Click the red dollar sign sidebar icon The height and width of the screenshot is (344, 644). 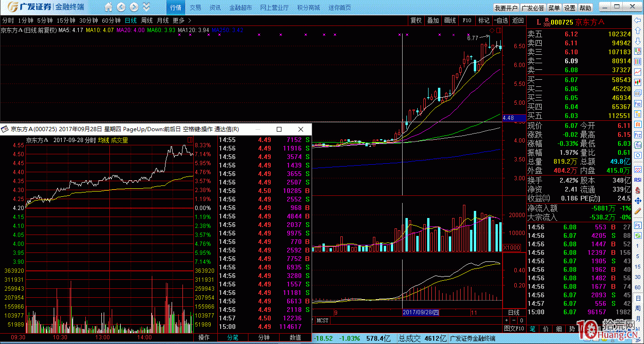click(638, 190)
